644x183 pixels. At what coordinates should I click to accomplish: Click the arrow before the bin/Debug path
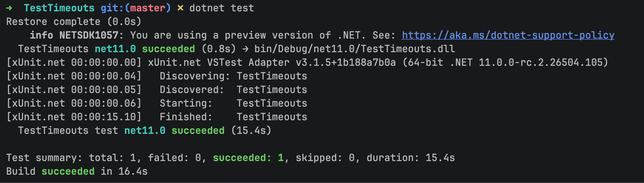[245, 49]
